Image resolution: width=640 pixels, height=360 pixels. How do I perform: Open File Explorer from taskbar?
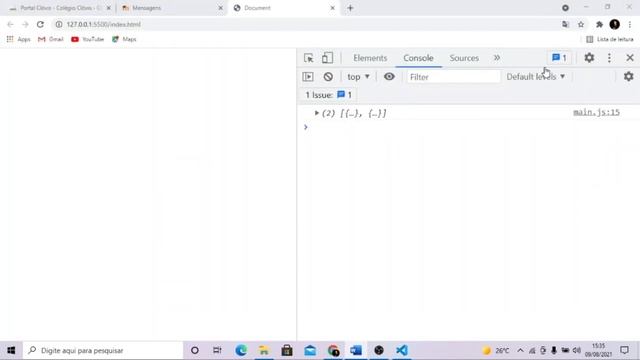pyautogui.click(x=264, y=350)
